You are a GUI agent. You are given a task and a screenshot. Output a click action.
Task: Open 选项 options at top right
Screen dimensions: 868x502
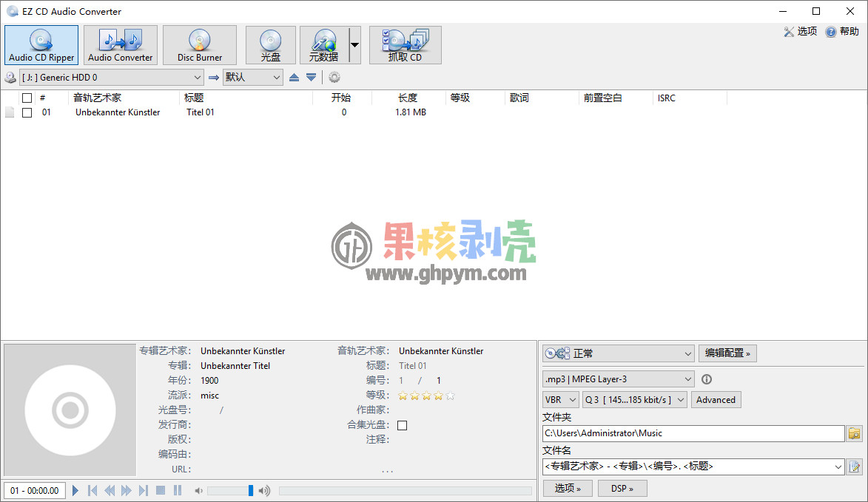pos(801,32)
